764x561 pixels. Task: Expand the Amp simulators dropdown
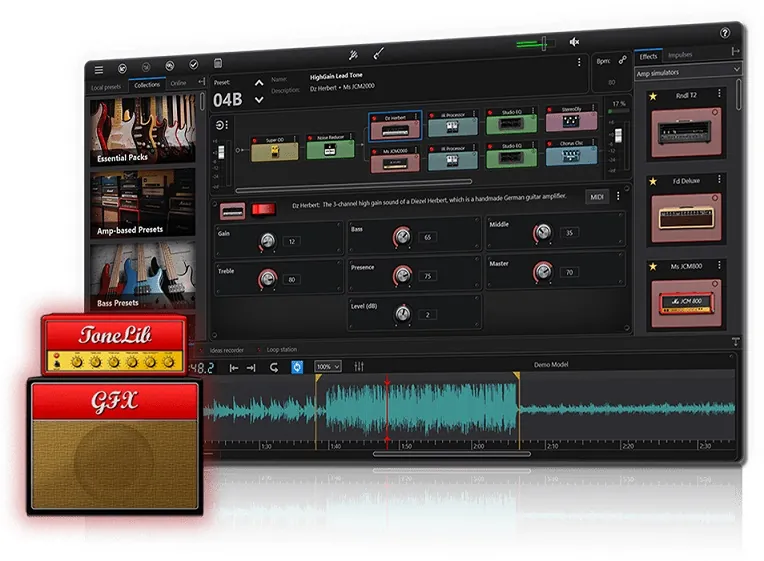point(688,72)
